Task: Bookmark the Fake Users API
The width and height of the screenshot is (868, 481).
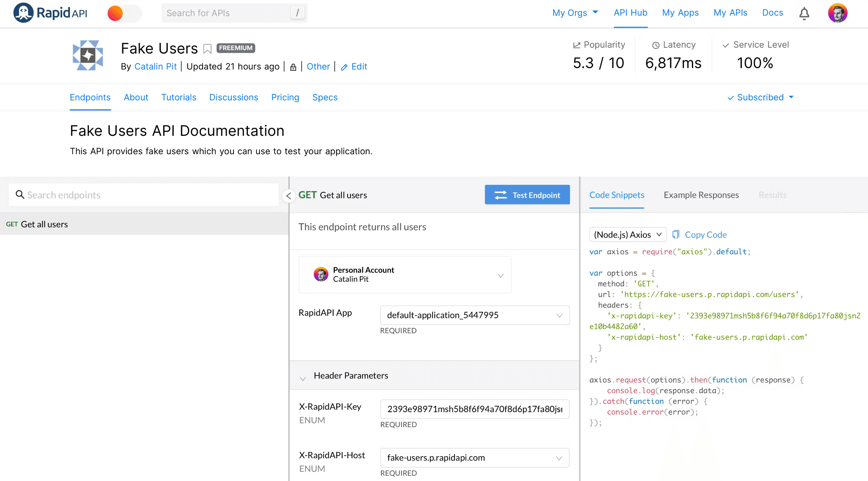Action: pyautogui.click(x=207, y=49)
